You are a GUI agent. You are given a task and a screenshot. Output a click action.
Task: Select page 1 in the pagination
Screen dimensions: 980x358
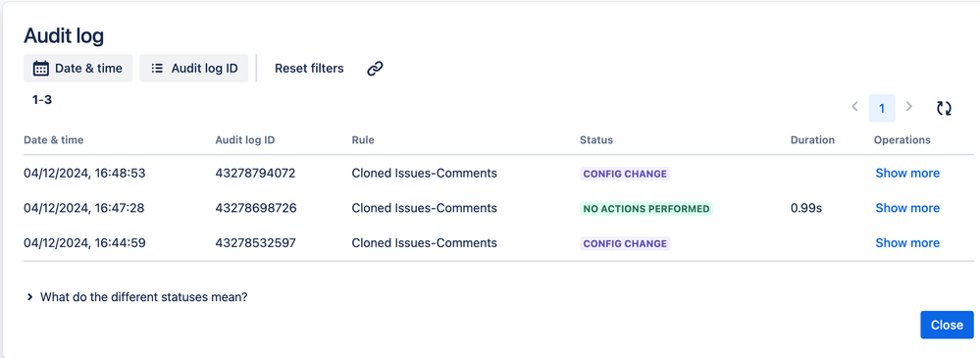pos(882,108)
